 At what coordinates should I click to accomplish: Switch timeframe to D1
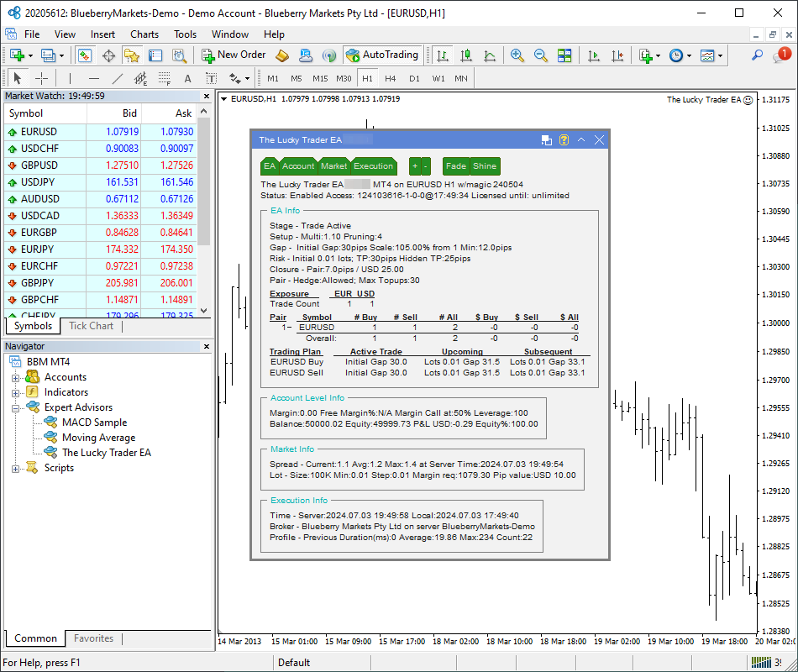[x=414, y=78]
